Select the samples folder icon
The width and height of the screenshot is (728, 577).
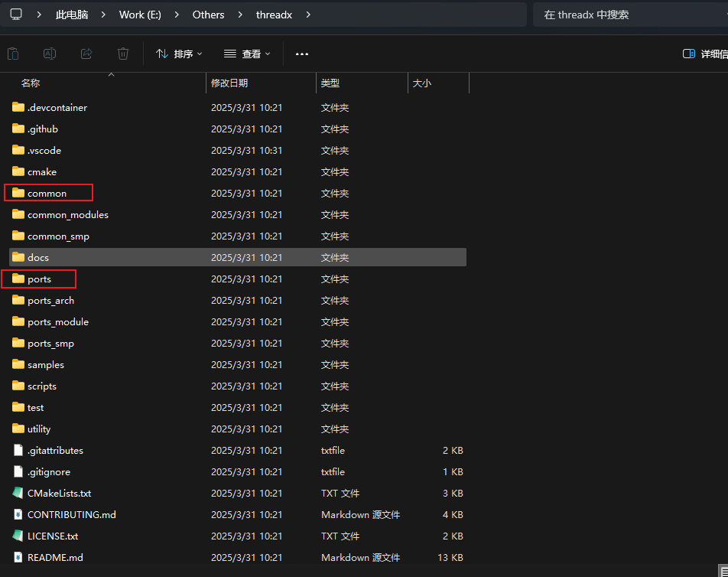18,364
